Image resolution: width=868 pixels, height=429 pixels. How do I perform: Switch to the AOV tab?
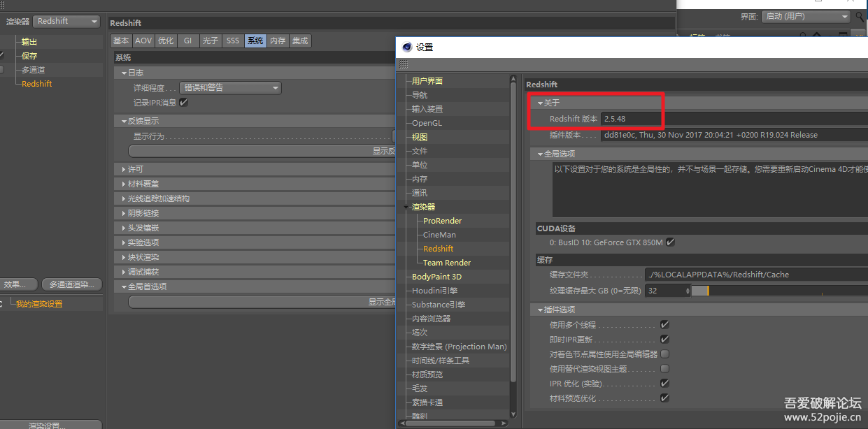143,41
